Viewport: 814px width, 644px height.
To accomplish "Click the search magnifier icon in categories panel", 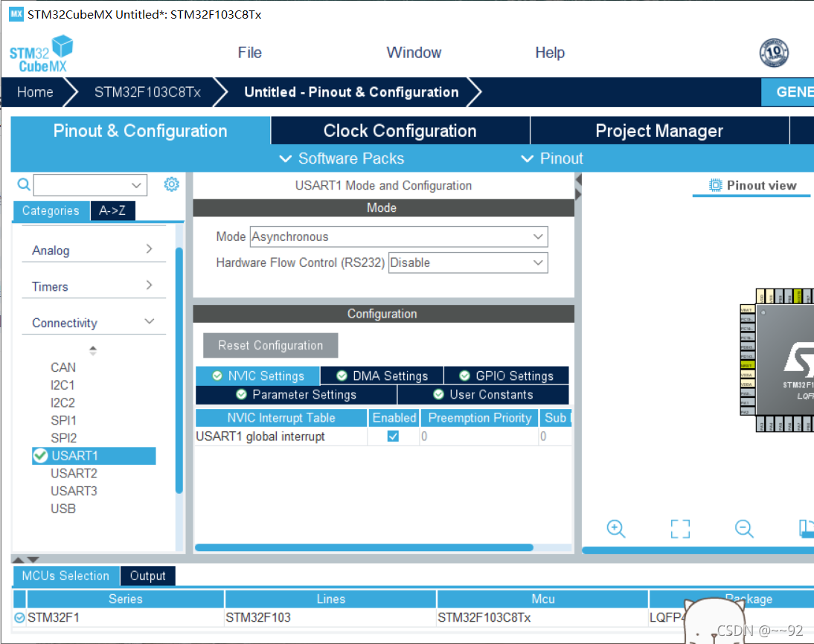I will click(24, 184).
